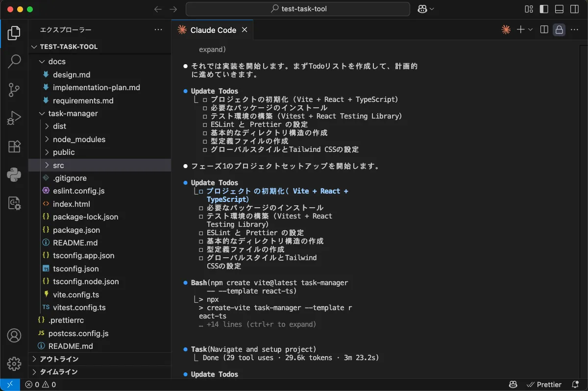Image resolution: width=588 pixels, height=391 pixels.
Task: Open the Source Control view
Action: pyautogui.click(x=14, y=90)
